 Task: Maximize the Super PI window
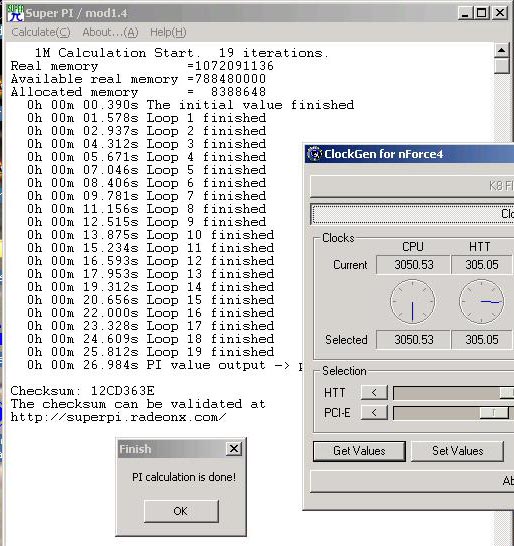coord(482,13)
